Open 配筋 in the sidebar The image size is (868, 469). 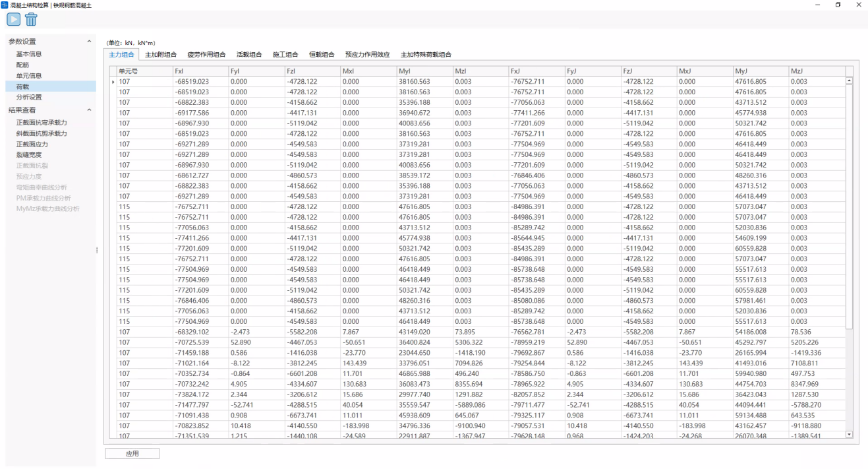(22, 65)
